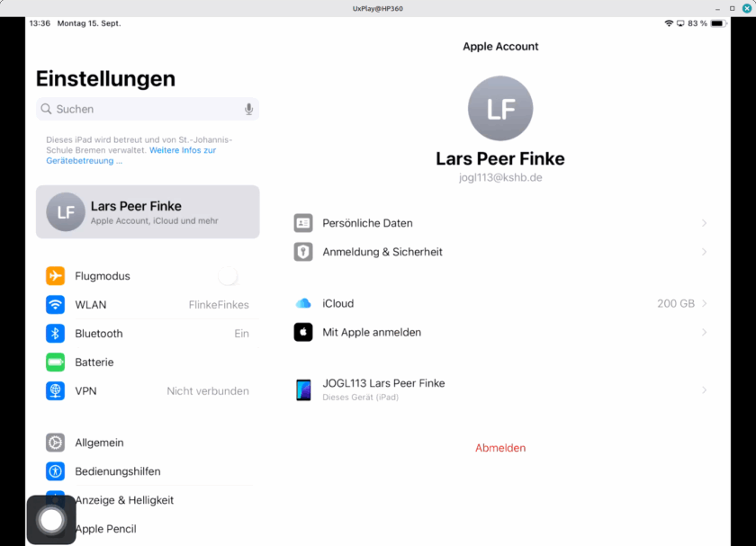Viewport: 756px width, 546px height.
Task: Open JOGL113 device details chevron
Action: pos(705,389)
